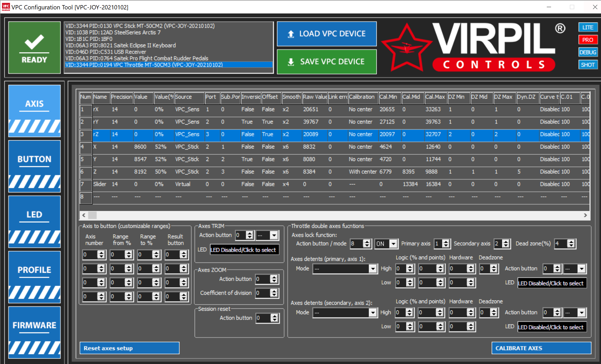Viewport: 601px width, 364px height.
Task: Click primary axis detents LED Disabled selector
Action: pos(552,283)
